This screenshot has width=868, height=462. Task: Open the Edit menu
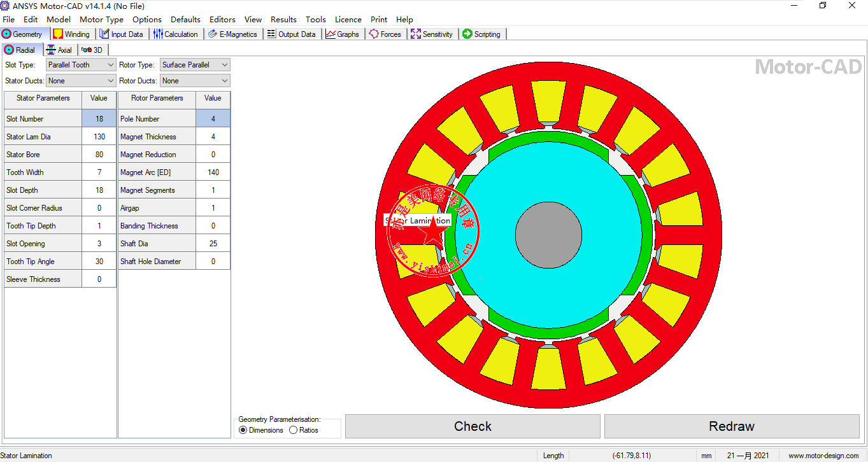click(x=31, y=19)
